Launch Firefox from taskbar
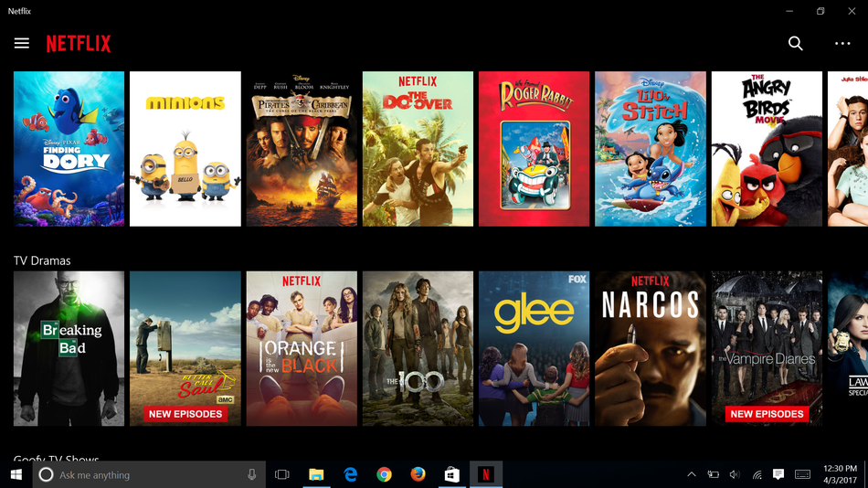This screenshot has width=868, height=488. point(418,474)
